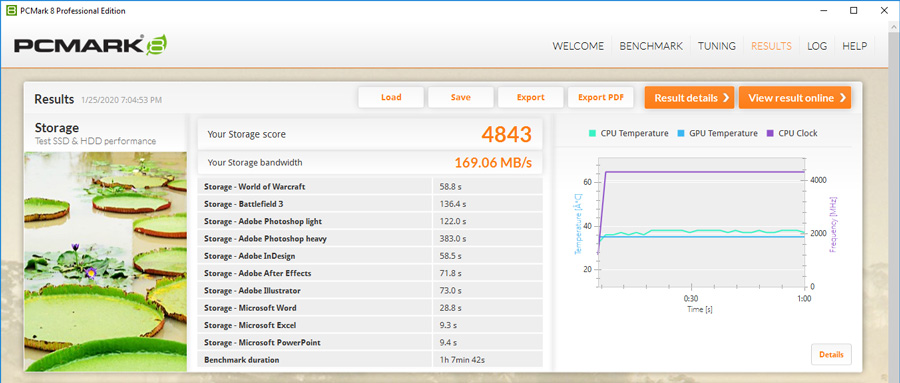
Task: Click the 'Storage - Battlefield 3' row
Action: 370,204
